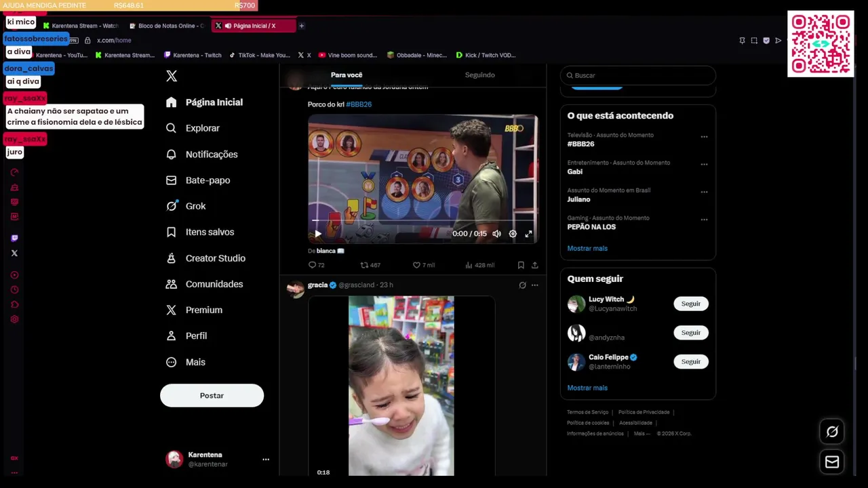Open the floating Grok button
Screen dimensions: 868x488
[832, 432]
